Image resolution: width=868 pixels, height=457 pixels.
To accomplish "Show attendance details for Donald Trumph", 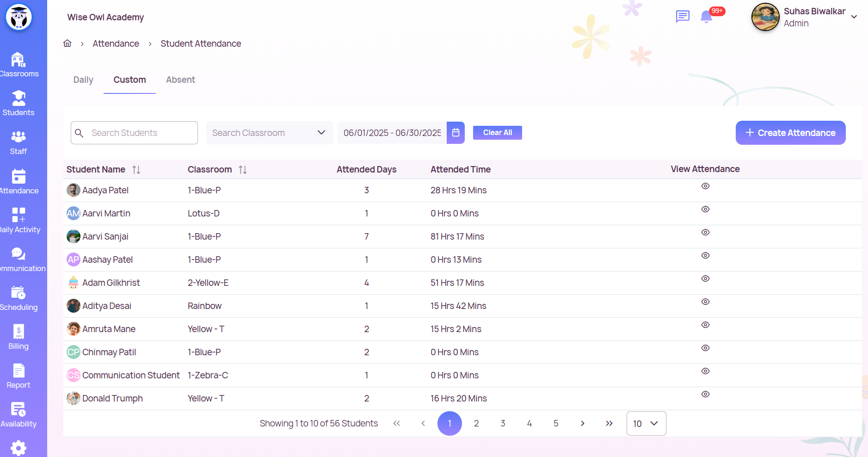I will (x=705, y=394).
